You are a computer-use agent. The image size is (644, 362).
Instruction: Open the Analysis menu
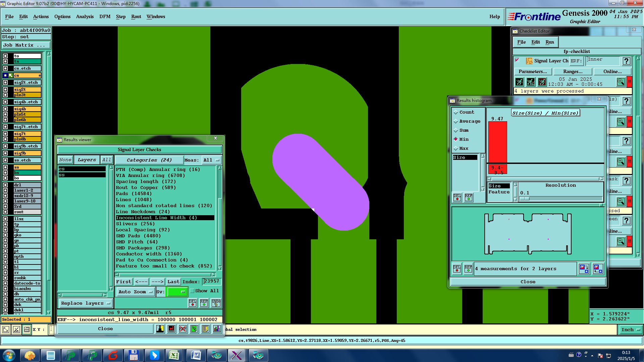tap(85, 16)
